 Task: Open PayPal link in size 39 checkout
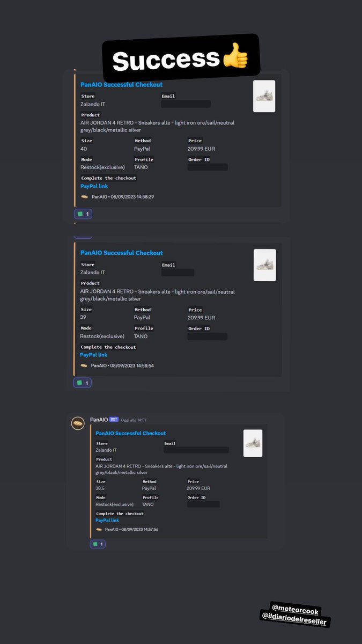coord(94,355)
